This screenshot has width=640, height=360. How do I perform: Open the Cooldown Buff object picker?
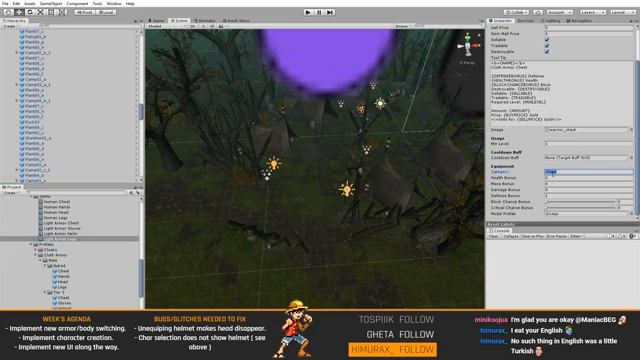click(x=631, y=158)
